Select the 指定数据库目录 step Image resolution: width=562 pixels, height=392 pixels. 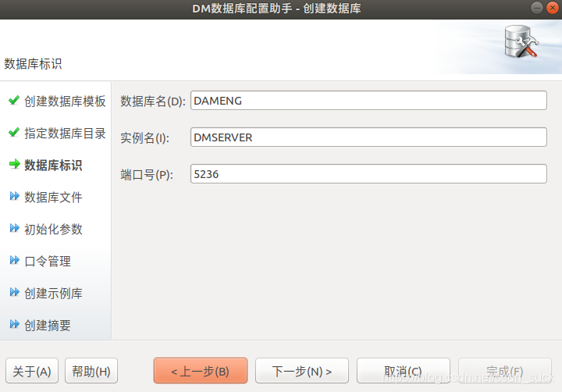click(x=65, y=133)
